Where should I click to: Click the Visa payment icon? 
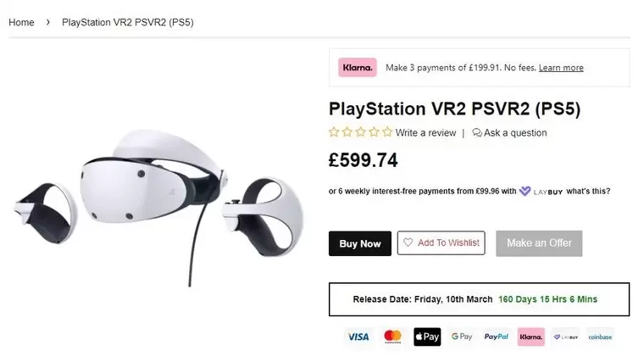[x=358, y=337]
